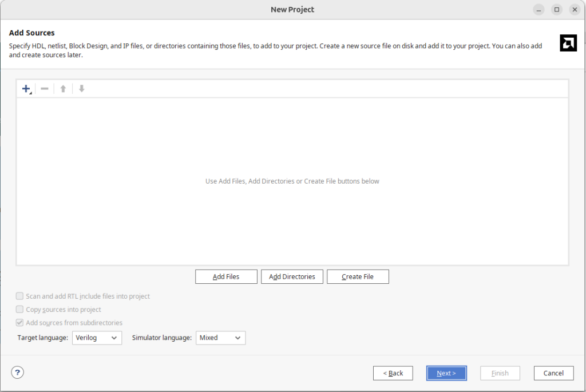The height and width of the screenshot is (392, 586).
Task: Enable Scan and add RTL include files
Action: (20, 296)
